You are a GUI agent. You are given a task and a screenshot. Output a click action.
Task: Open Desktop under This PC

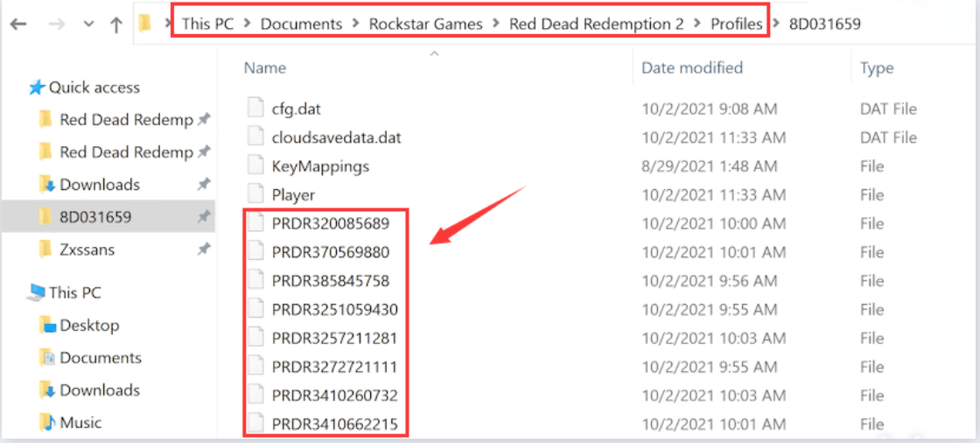[x=89, y=326]
